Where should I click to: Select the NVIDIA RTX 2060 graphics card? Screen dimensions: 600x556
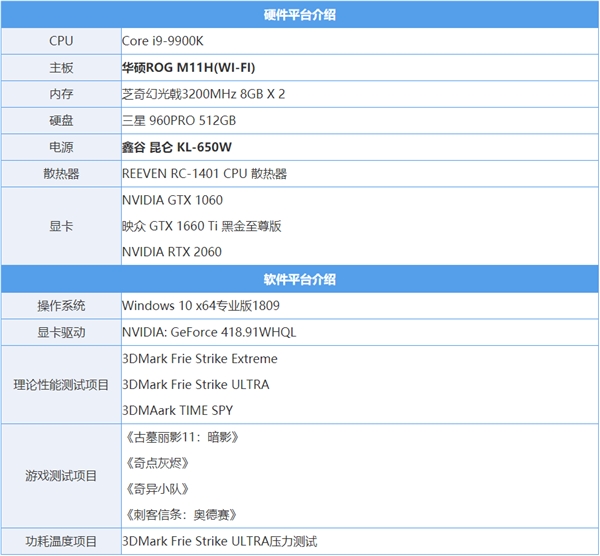(x=171, y=252)
